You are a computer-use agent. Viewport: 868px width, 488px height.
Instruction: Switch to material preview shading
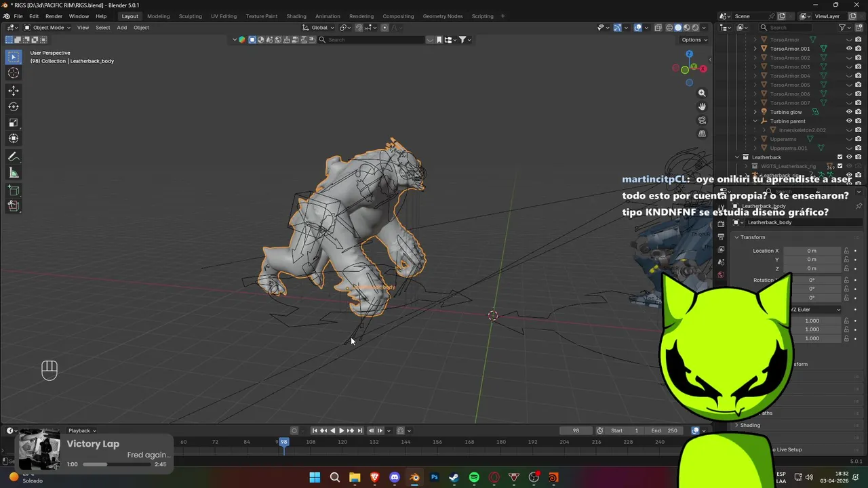(x=686, y=28)
